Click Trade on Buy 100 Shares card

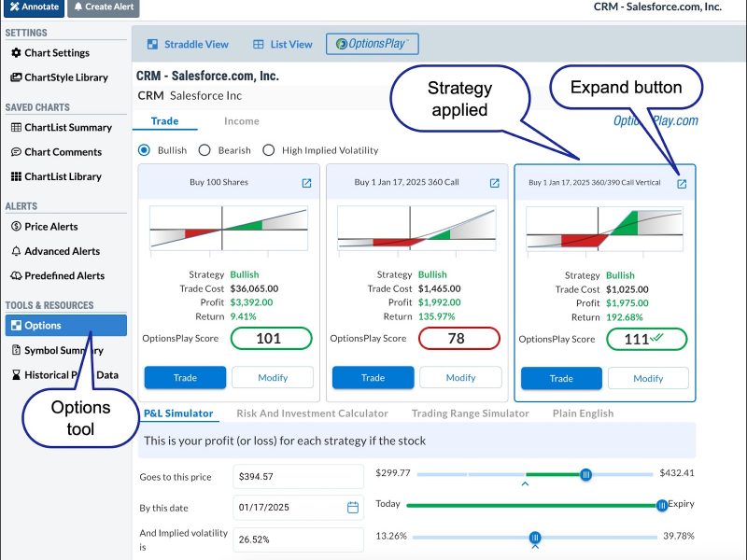[185, 378]
